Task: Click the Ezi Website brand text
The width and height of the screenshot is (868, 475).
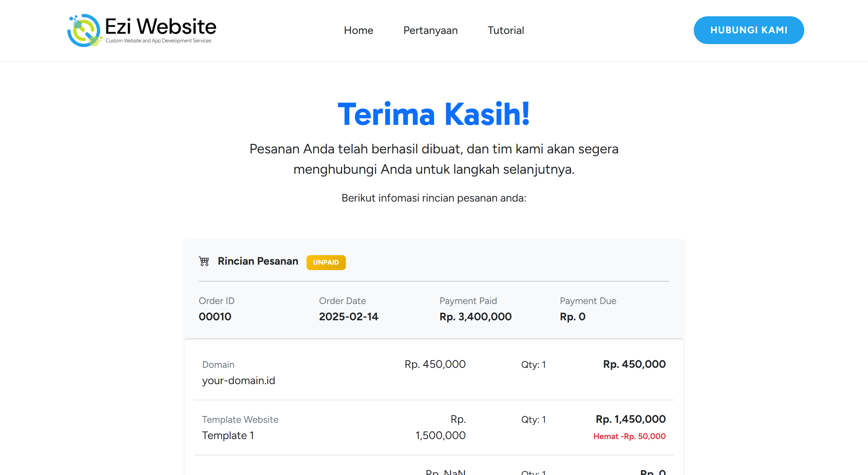Action: click(x=160, y=26)
